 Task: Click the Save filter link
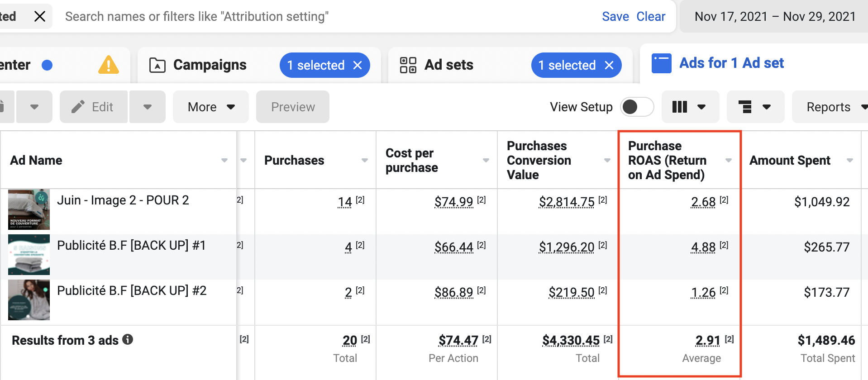click(x=615, y=16)
